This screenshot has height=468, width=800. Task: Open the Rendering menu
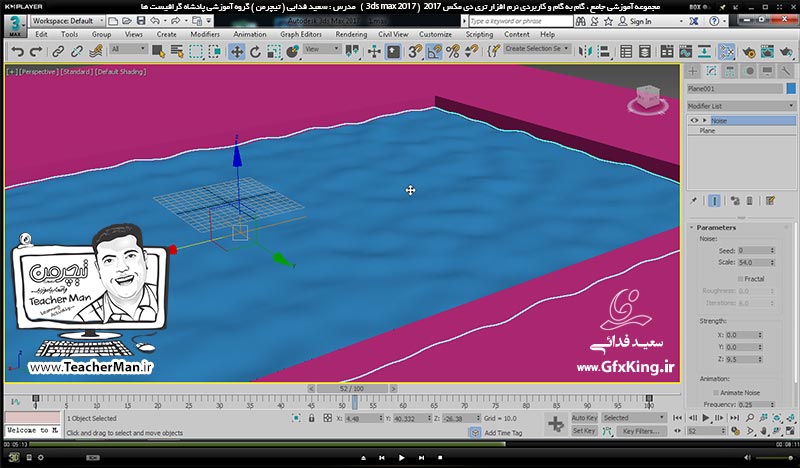351,34
